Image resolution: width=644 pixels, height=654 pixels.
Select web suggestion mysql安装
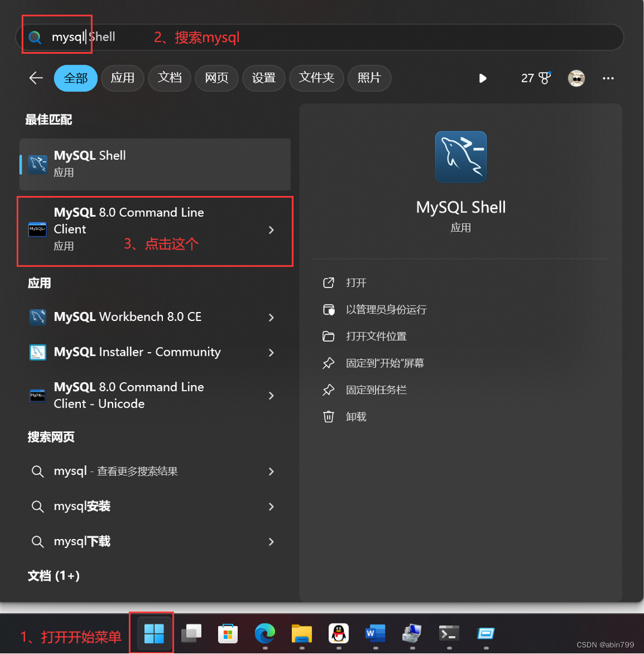pos(155,506)
